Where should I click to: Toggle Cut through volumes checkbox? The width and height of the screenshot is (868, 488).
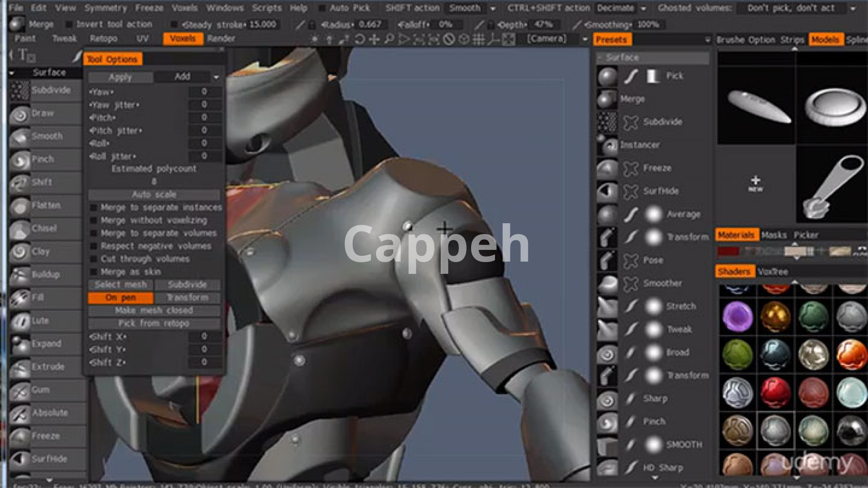point(94,259)
